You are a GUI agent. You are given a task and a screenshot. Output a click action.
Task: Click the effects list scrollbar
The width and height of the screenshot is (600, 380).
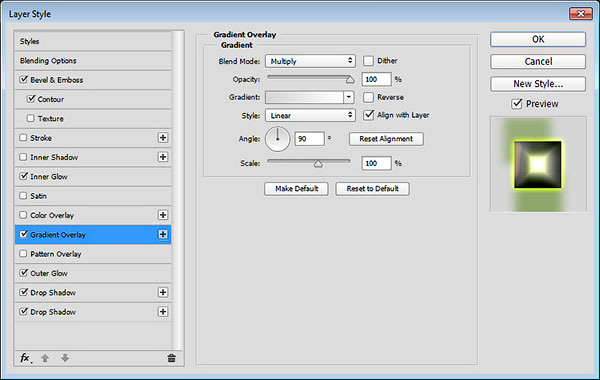176,190
